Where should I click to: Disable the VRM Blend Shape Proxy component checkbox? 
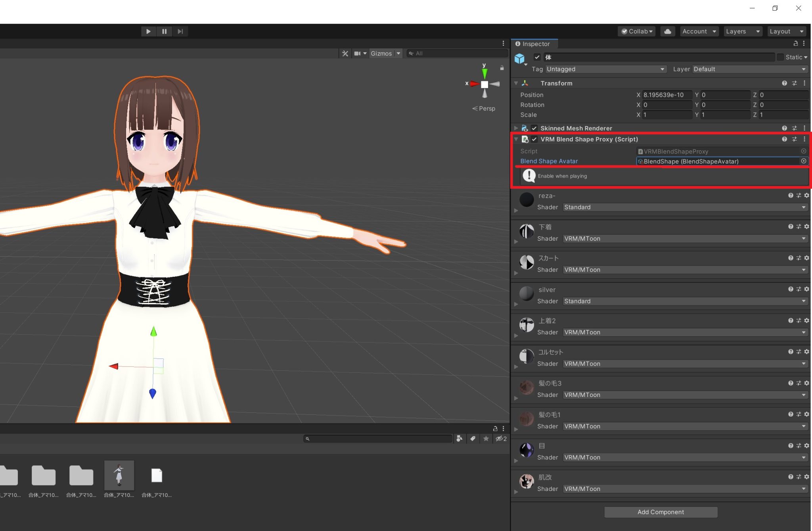tap(534, 139)
